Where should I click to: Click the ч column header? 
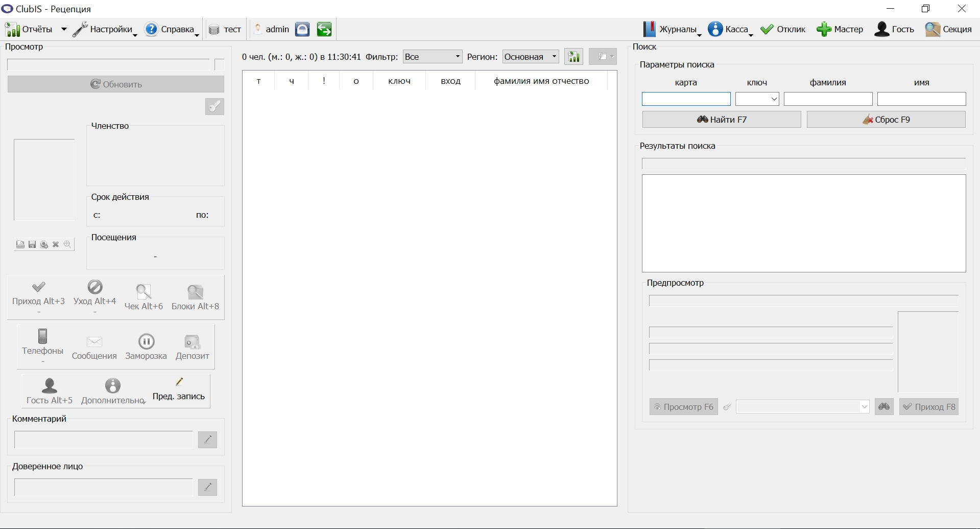coord(292,81)
